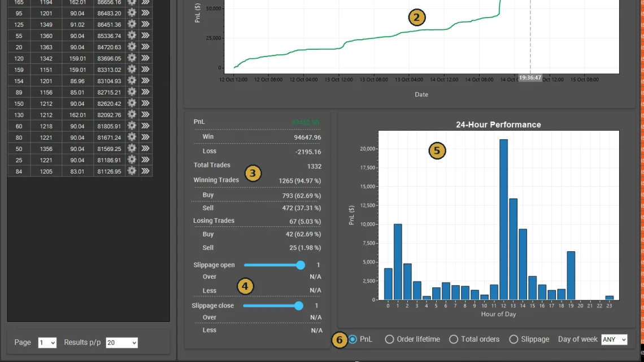Click the double-chevron icon beside 84720.63
The height and width of the screenshot is (362, 644).
[x=145, y=47]
